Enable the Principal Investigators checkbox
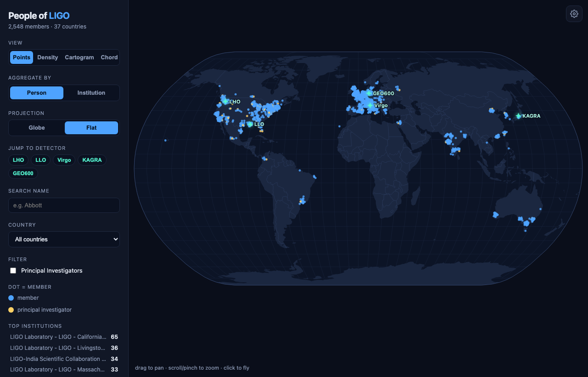The height and width of the screenshot is (377, 588). point(13,271)
